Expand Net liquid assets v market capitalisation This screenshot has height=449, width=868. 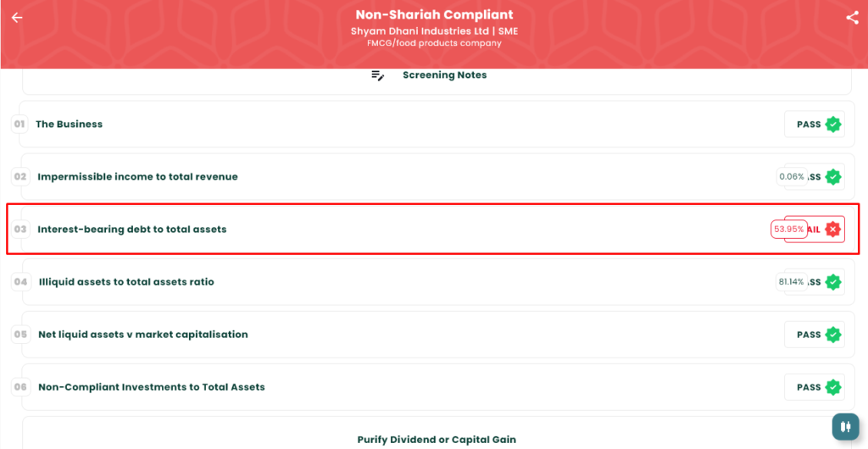coord(143,335)
